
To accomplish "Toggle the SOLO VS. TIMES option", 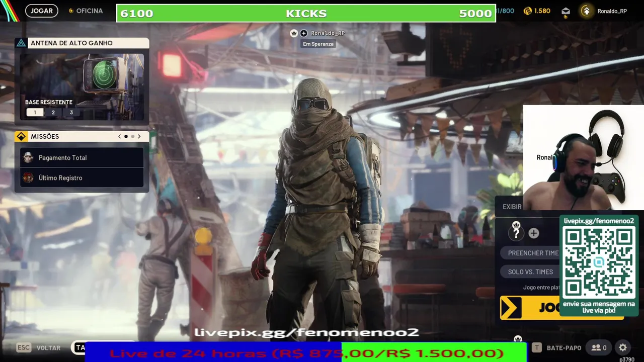I will (530, 271).
